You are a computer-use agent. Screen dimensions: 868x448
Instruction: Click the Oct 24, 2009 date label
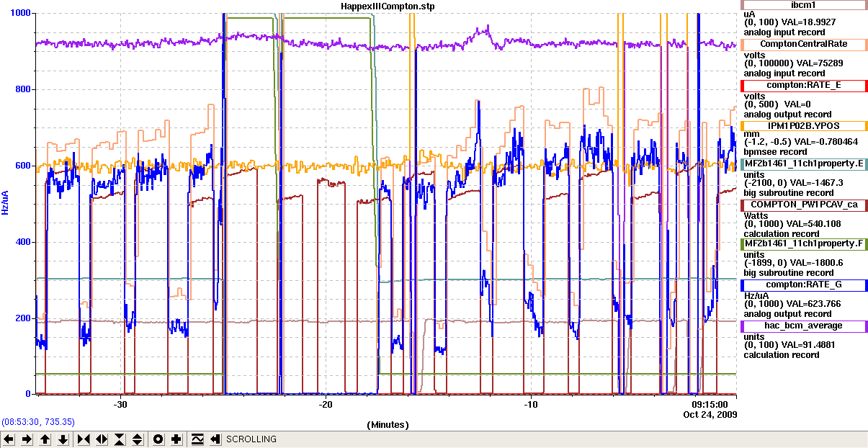coord(710,414)
